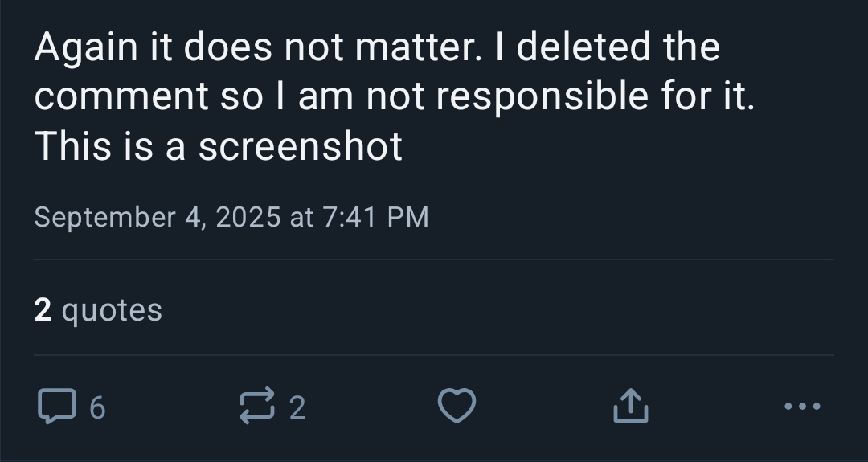Tap the share upload icon
The height and width of the screenshot is (462, 868).
(x=630, y=407)
